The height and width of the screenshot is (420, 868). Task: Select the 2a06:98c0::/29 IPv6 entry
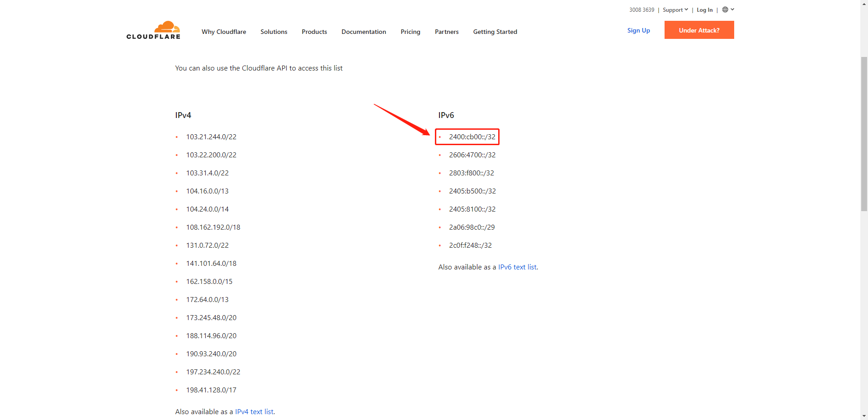[x=472, y=227]
